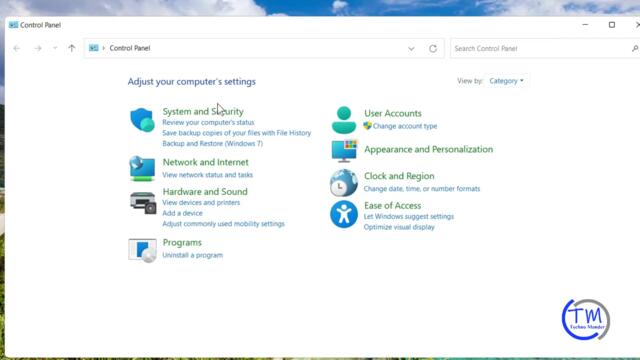Open Backup and Restore (Windows 7)
640x360 pixels.
pyautogui.click(x=213, y=144)
